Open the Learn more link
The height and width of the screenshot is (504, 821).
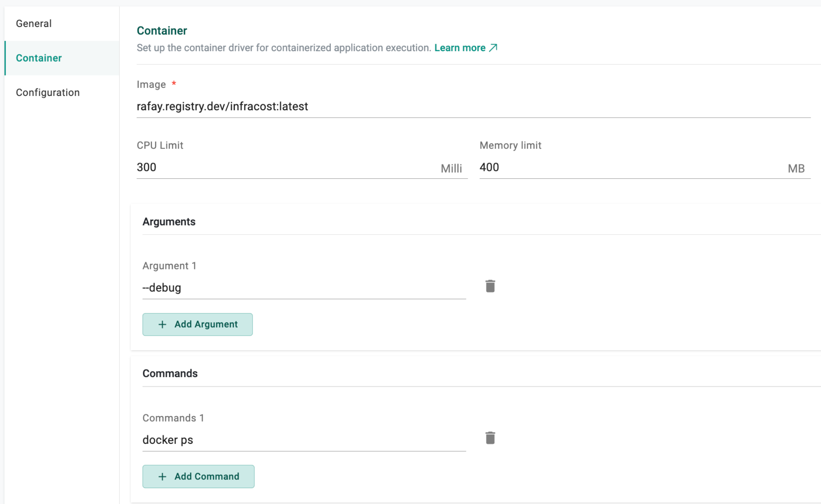pos(460,48)
